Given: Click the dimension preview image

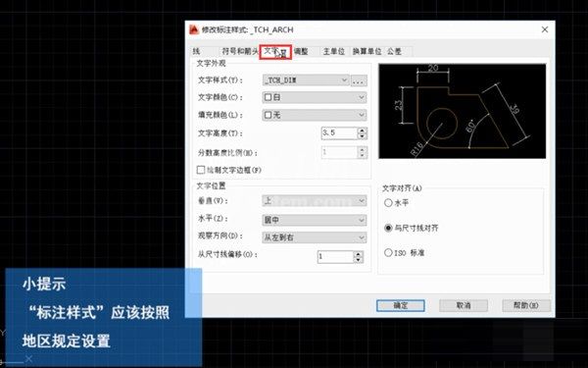Looking at the screenshot, I should (463, 111).
